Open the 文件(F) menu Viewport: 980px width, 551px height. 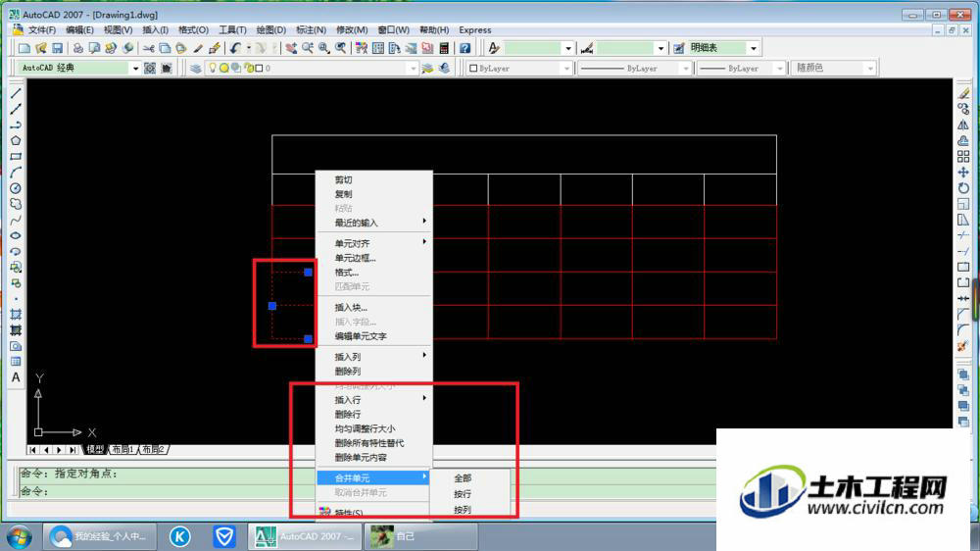coord(41,30)
